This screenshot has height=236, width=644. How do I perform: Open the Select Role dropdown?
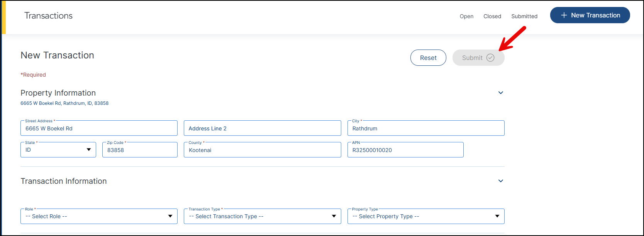tap(99, 216)
